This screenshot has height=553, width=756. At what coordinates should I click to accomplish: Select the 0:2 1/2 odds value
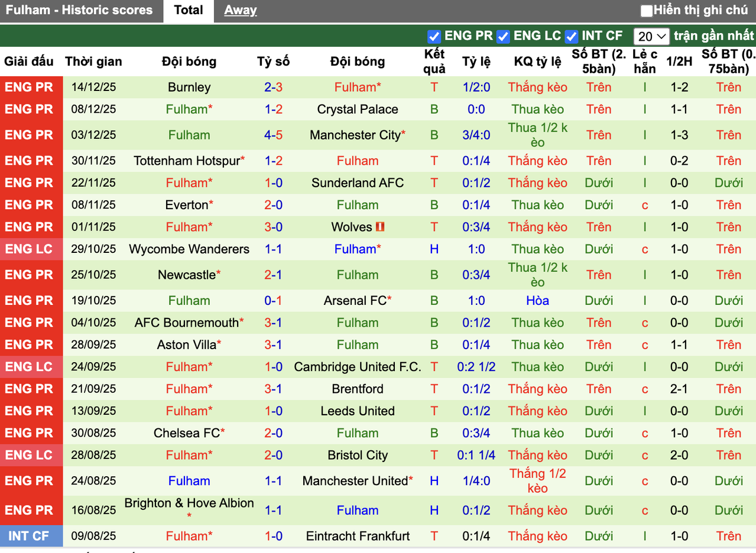(476, 367)
